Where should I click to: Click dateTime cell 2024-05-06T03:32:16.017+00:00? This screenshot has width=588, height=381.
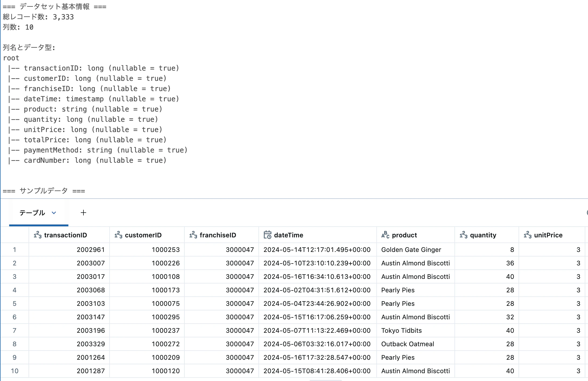point(318,344)
